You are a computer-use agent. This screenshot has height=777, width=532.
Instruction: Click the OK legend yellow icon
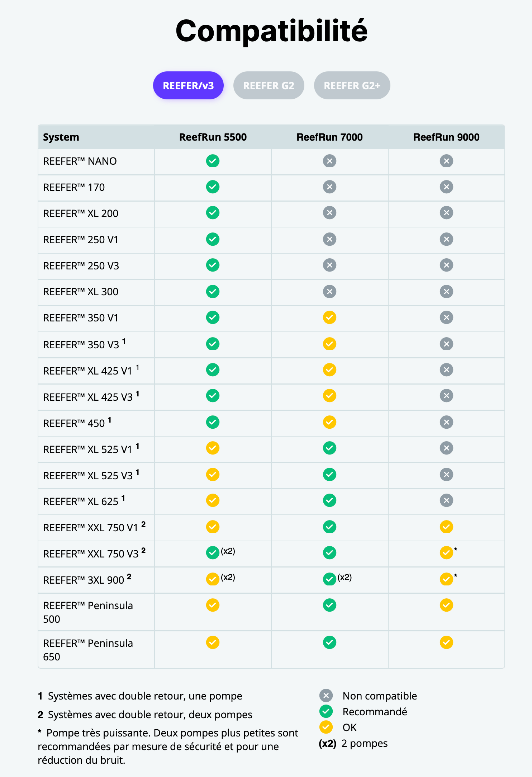[x=326, y=727]
